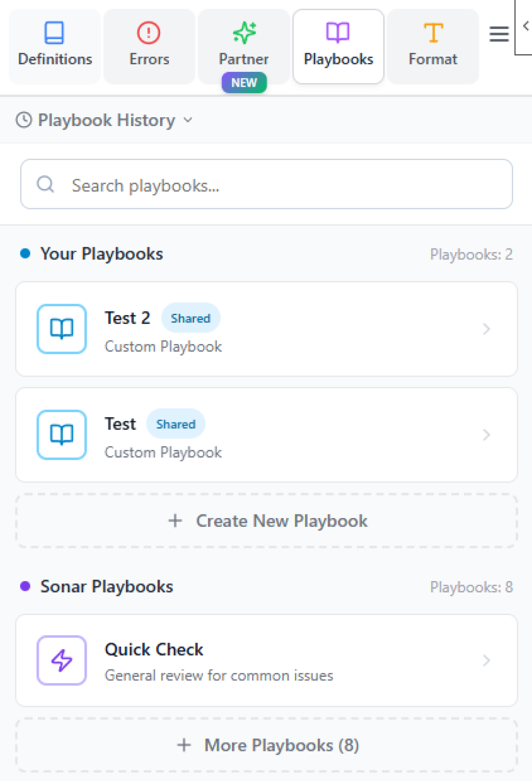532x781 pixels.
Task: Create a new playbook
Action: pyautogui.click(x=266, y=521)
